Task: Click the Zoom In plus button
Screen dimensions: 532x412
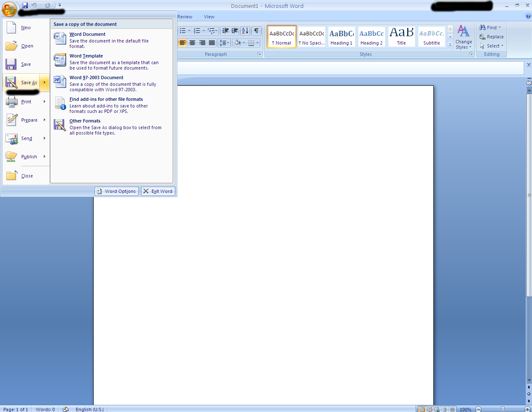Action: click(x=527, y=409)
